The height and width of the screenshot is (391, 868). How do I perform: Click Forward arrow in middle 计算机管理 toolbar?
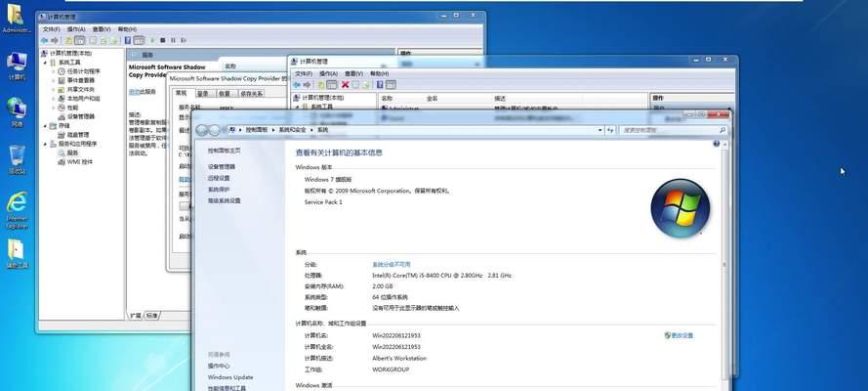[307, 85]
